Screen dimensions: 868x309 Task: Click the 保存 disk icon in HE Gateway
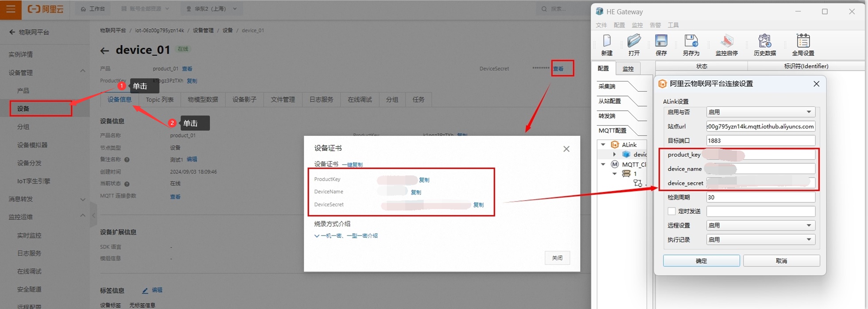coord(661,45)
